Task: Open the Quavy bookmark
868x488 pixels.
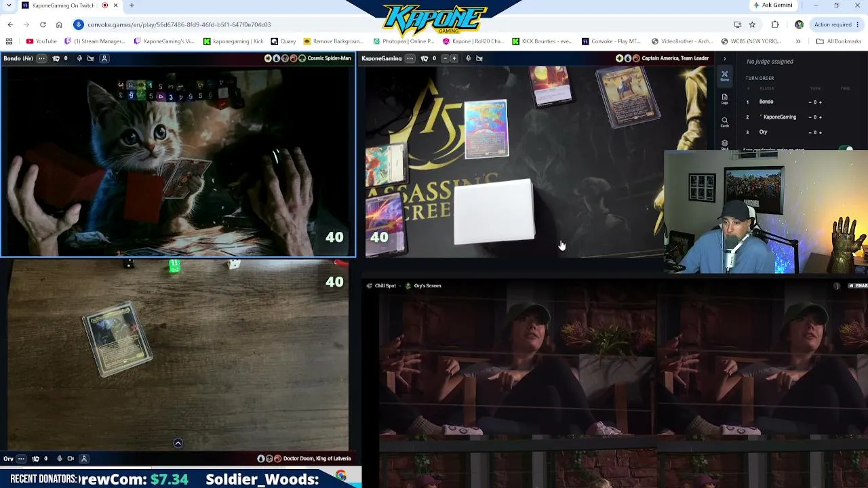Action: [283, 41]
